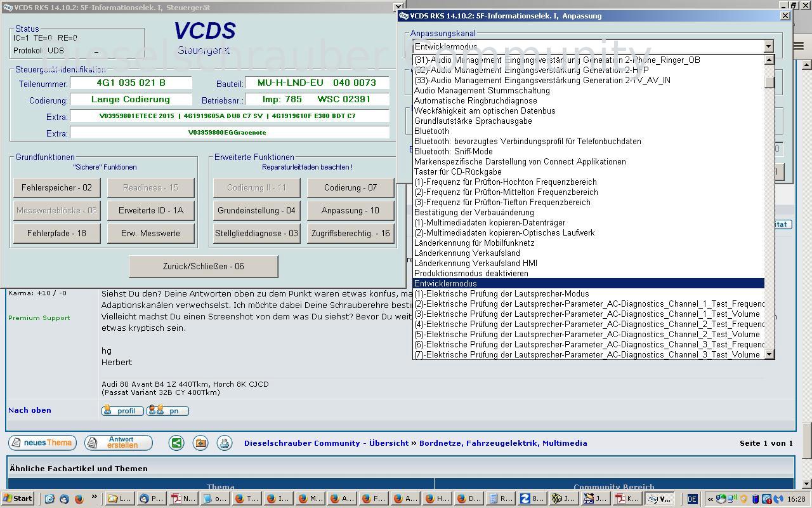Click the bookmark folder icon beside share icon
The height and width of the screenshot is (508, 812).
click(200, 443)
